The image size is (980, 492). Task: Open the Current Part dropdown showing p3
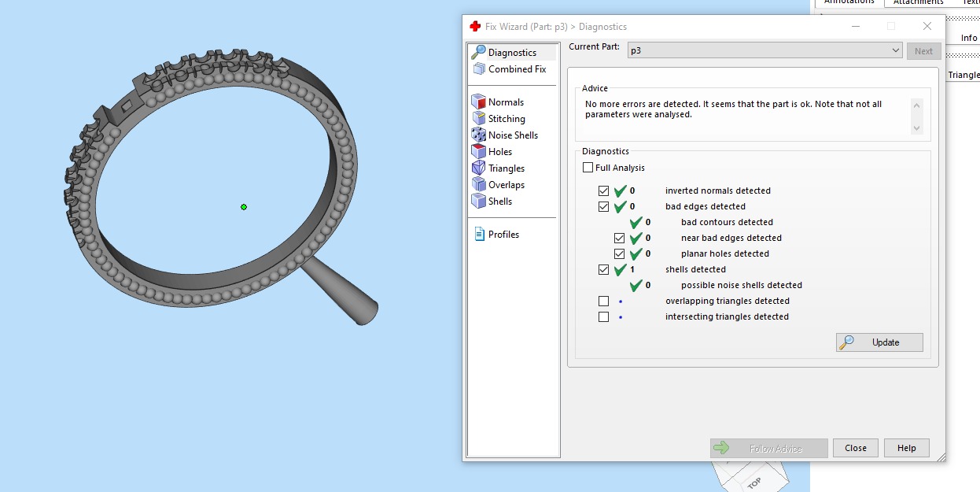(764, 50)
